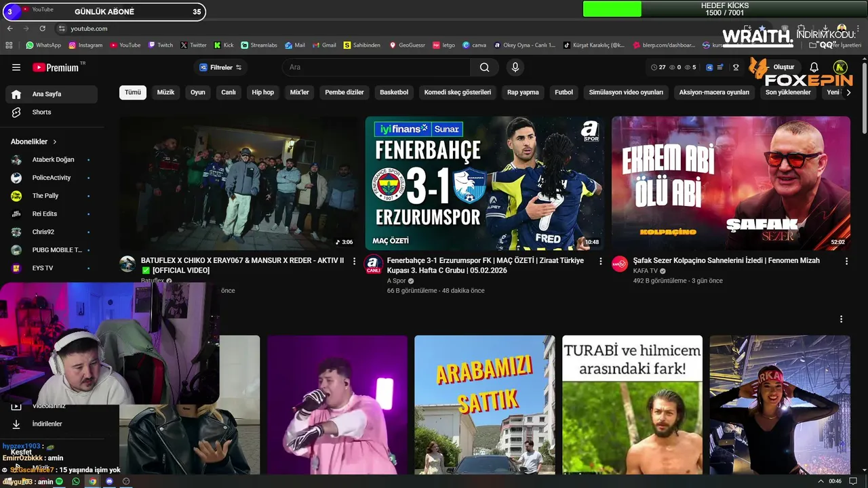Select the Simülasyon video oyunları chip

click(x=626, y=92)
